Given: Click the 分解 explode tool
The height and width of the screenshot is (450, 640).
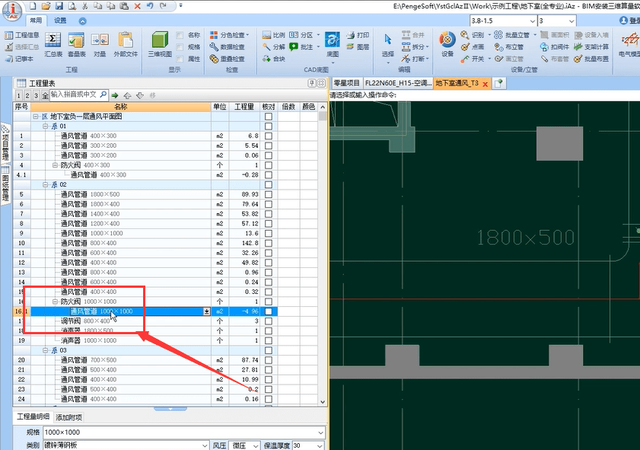Looking at the screenshot, I should (273, 47).
